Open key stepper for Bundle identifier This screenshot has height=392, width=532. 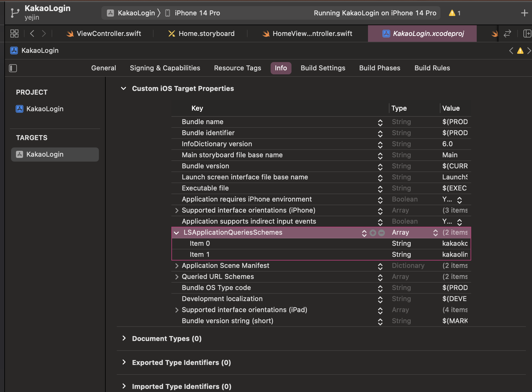click(380, 133)
